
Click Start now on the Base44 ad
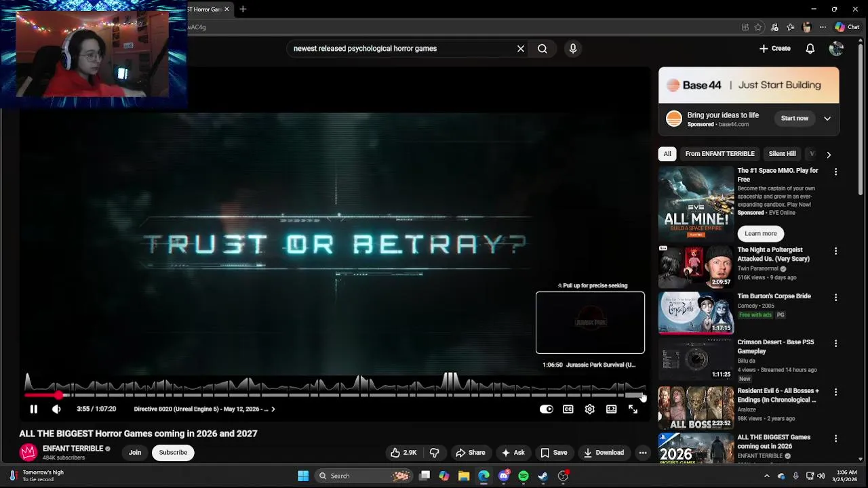point(794,119)
